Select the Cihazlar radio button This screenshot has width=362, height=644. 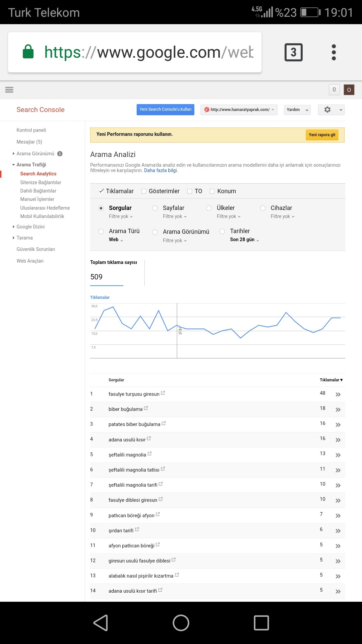point(263,208)
